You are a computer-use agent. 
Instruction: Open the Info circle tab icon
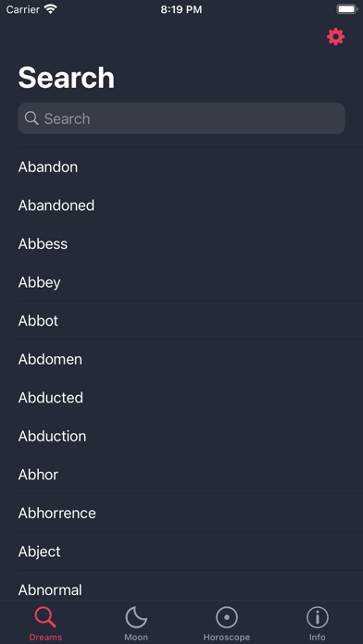[318, 617]
